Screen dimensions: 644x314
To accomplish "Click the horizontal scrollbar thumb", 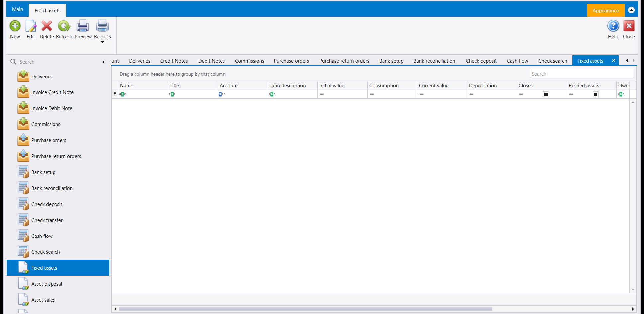I will (305, 309).
